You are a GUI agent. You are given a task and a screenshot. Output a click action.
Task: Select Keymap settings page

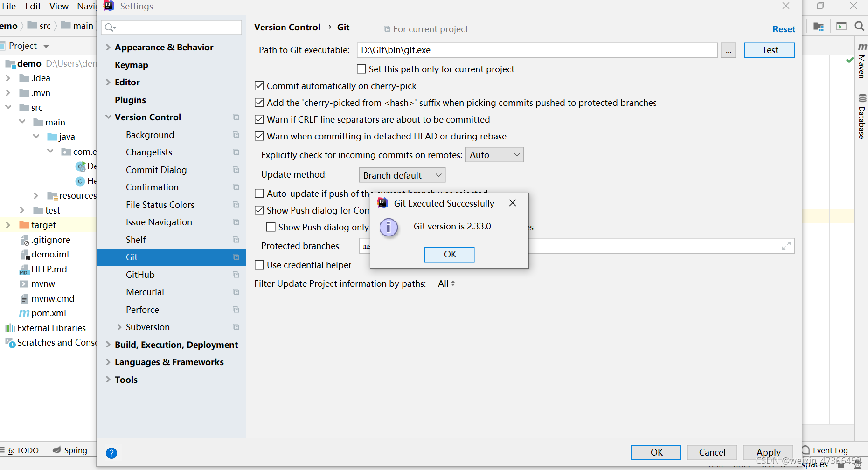pos(132,65)
